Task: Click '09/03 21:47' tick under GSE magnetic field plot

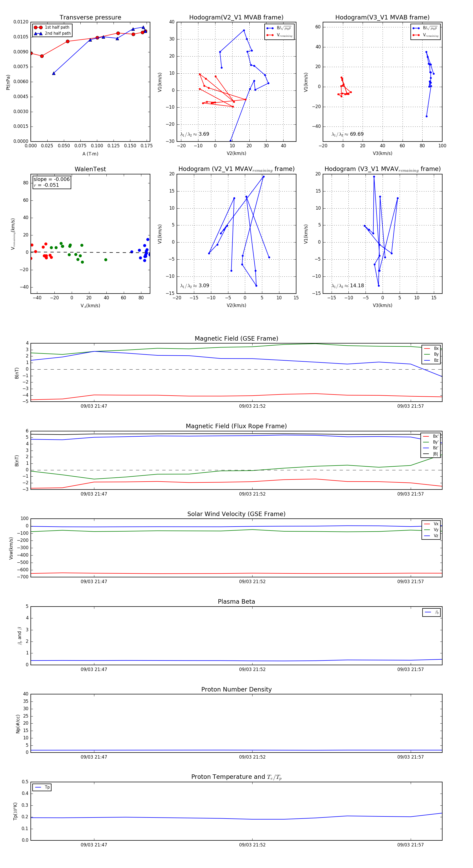Action: point(94,406)
